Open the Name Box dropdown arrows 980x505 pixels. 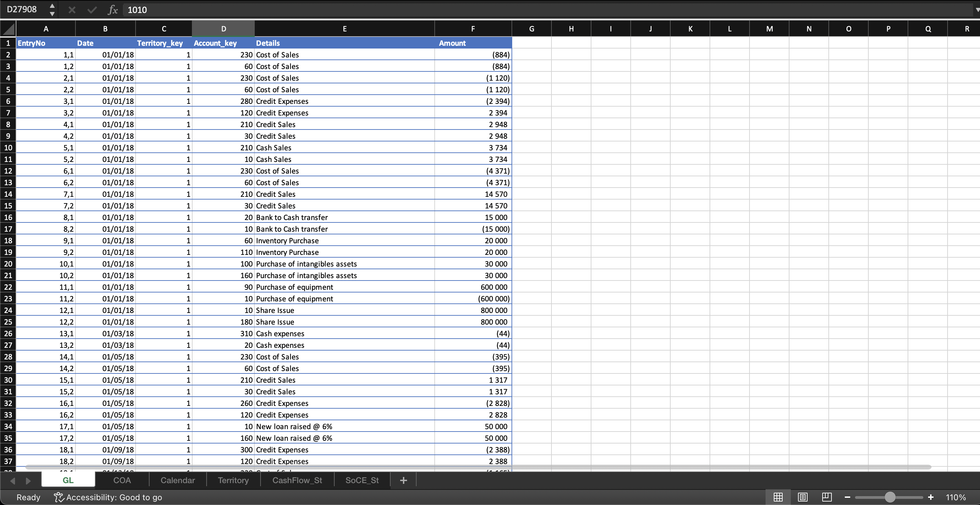click(x=52, y=10)
